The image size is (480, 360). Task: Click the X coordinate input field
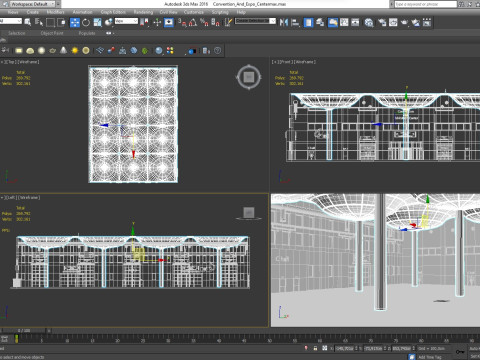[345, 348]
